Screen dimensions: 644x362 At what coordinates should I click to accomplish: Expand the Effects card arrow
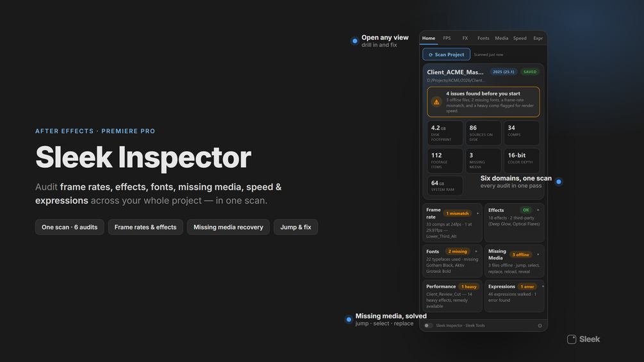pos(538,210)
